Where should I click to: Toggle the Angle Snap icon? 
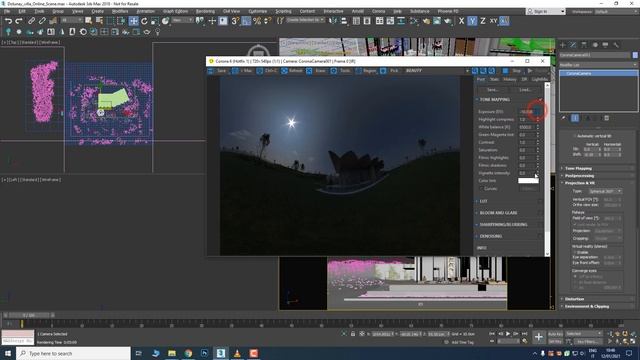[246, 21]
